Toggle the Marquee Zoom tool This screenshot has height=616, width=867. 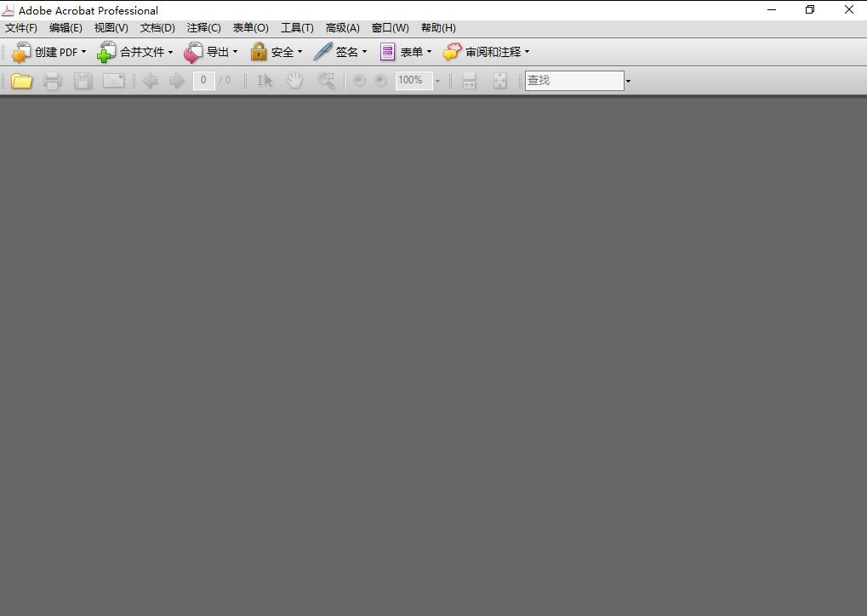[325, 80]
